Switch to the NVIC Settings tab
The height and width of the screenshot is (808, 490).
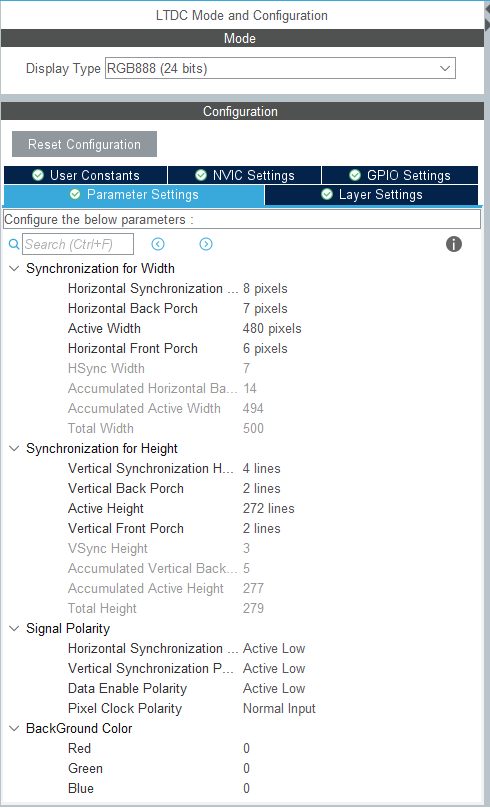244,175
